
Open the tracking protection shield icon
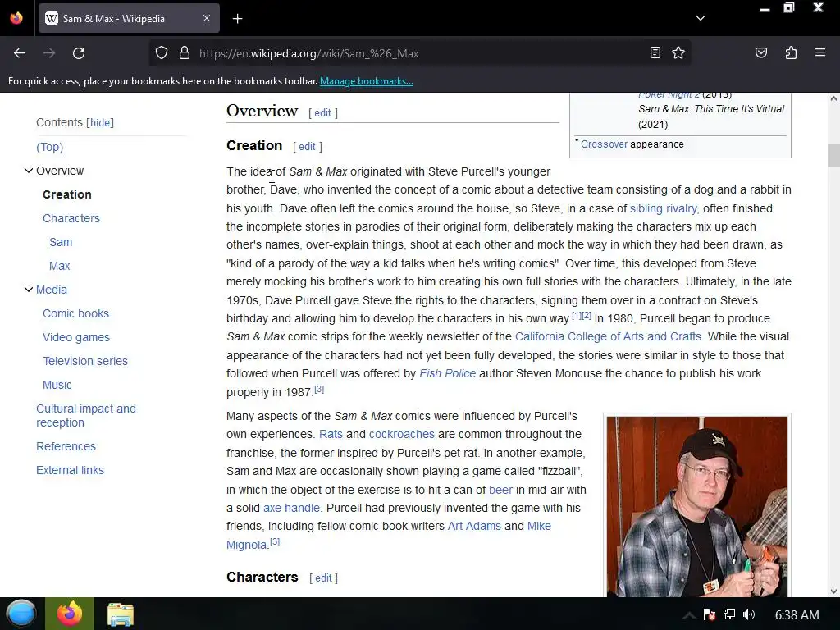pyautogui.click(x=162, y=53)
